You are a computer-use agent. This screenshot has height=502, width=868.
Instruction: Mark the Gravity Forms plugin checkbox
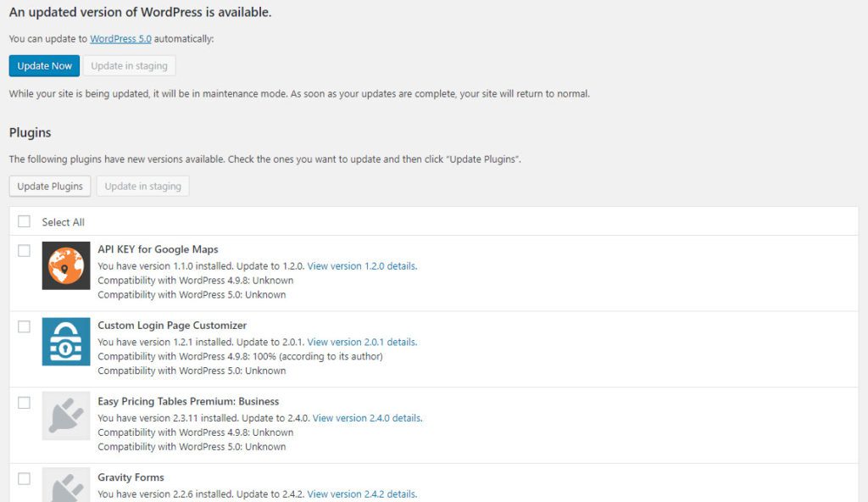click(x=24, y=478)
